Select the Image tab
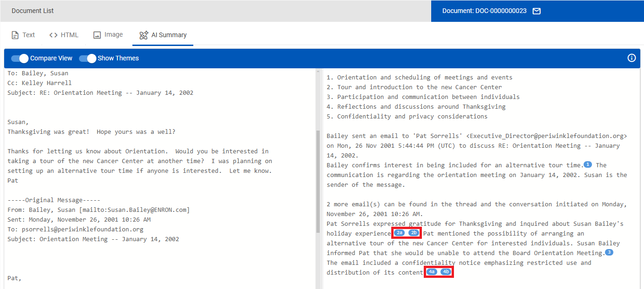644x289 pixels. click(x=108, y=35)
